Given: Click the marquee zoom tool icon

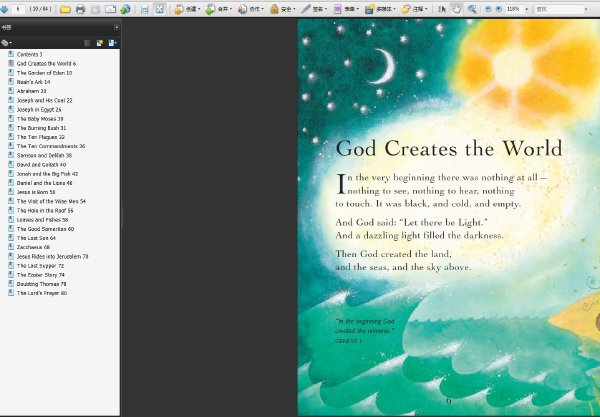Looking at the screenshot, I should [x=472, y=9].
